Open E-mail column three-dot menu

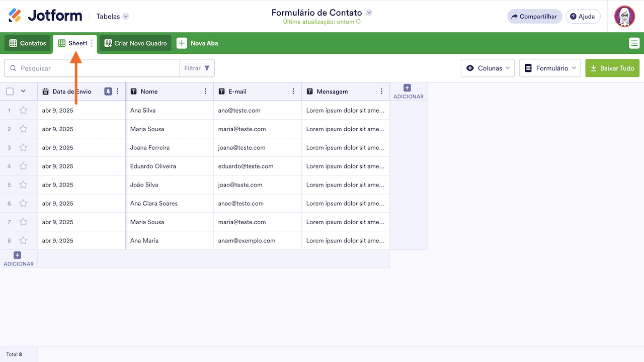293,92
